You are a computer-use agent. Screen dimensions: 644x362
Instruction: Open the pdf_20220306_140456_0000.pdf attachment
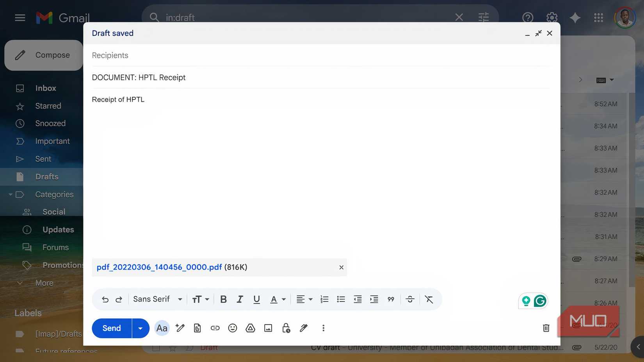click(159, 267)
